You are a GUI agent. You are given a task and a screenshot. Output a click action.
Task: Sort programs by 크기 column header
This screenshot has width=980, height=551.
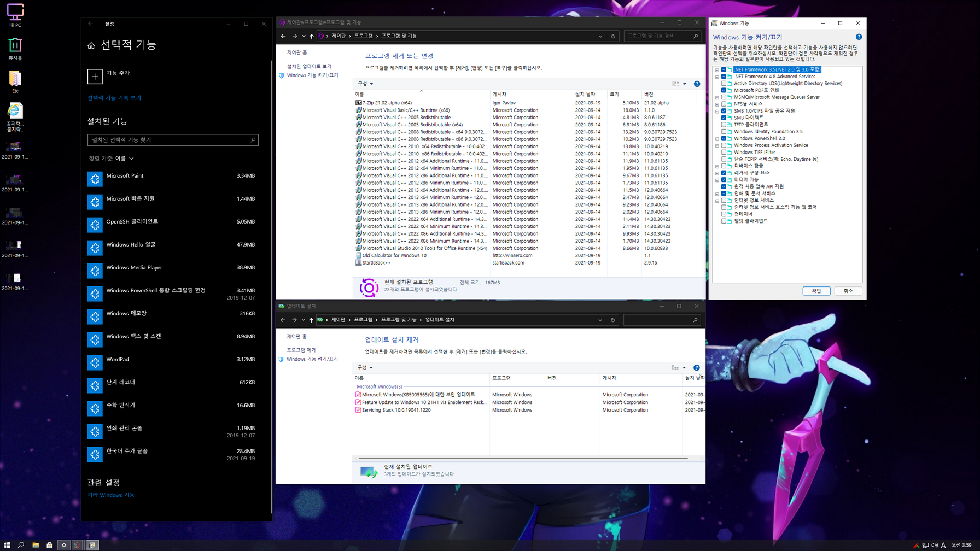coord(624,95)
